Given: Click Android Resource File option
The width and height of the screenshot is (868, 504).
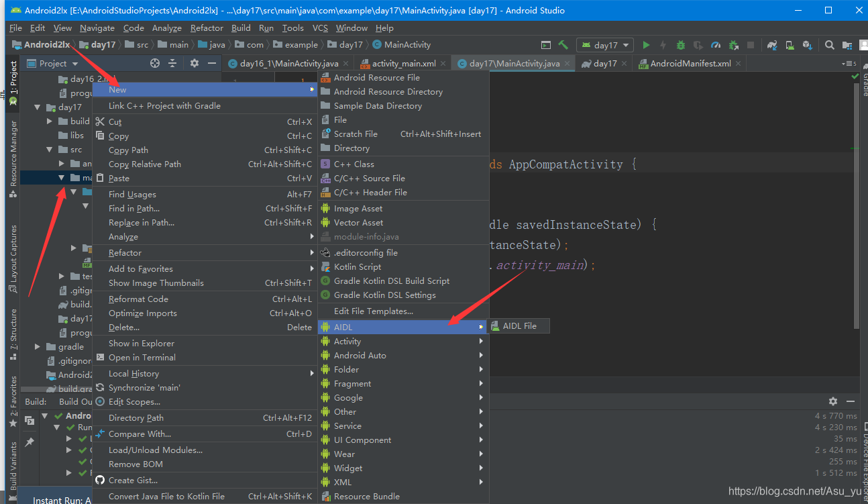Looking at the screenshot, I should [402, 77].
